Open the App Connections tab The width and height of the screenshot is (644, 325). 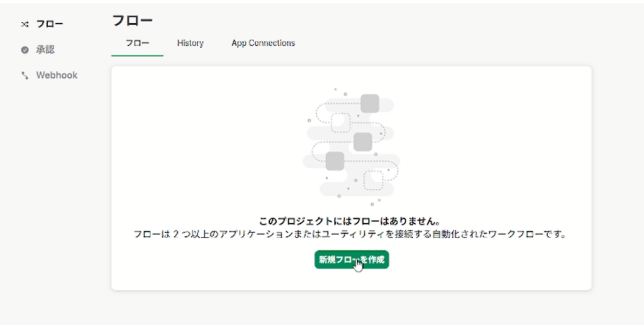click(x=263, y=43)
